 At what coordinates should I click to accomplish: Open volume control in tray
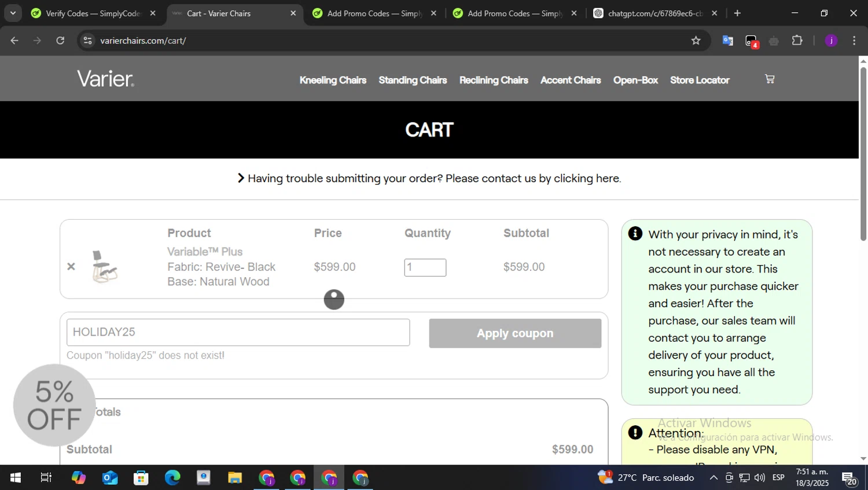coord(760,478)
